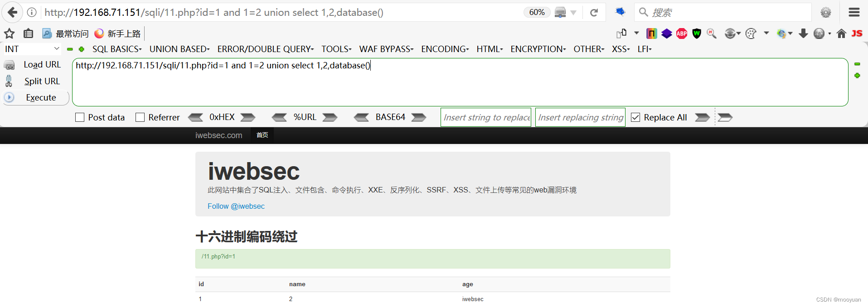The height and width of the screenshot is (307, 868).
Task: Open the 最常访问 bookmarks folder
Action: (66, 34)
